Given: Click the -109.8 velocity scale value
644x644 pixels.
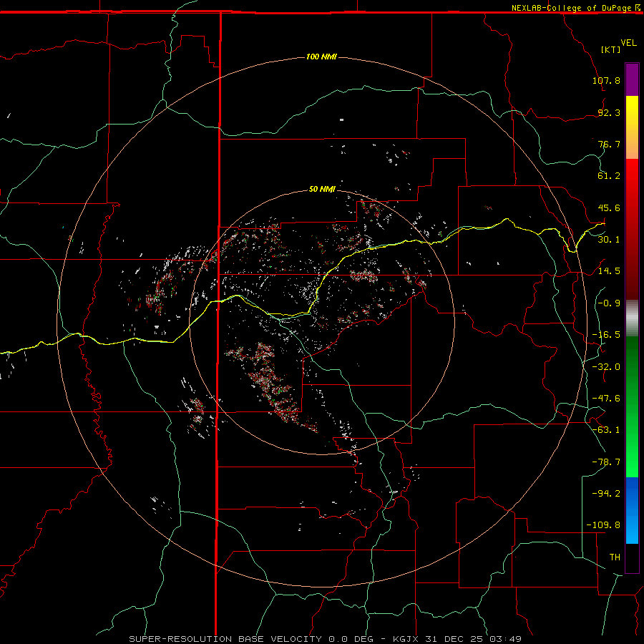Looking at the screenshot, I should (x=603, y=525).
